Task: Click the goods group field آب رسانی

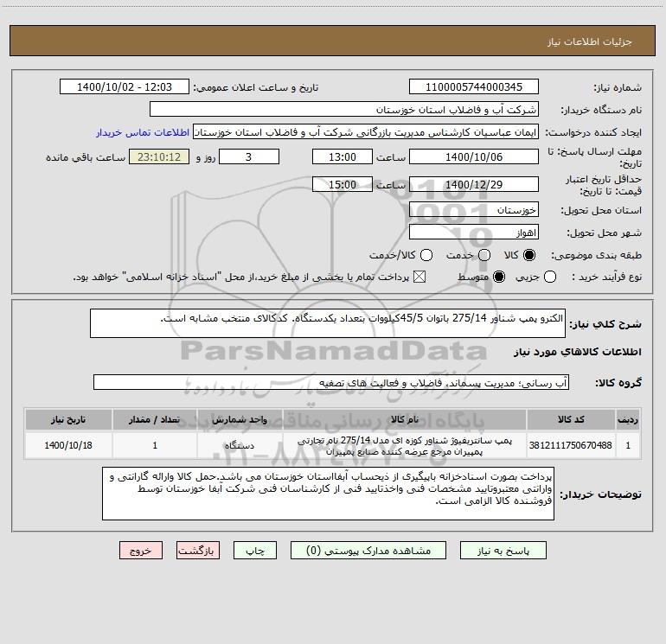Action: click(331, 382)
